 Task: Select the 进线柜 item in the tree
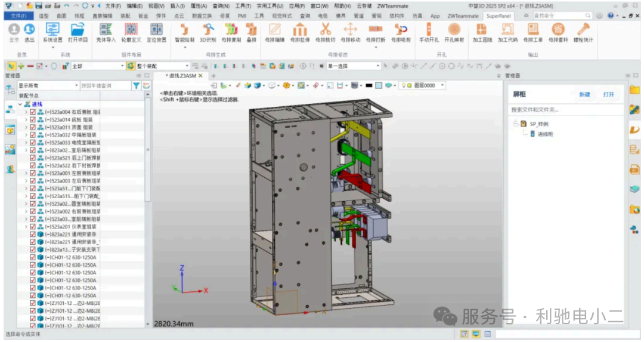click(x=545, y=134)
